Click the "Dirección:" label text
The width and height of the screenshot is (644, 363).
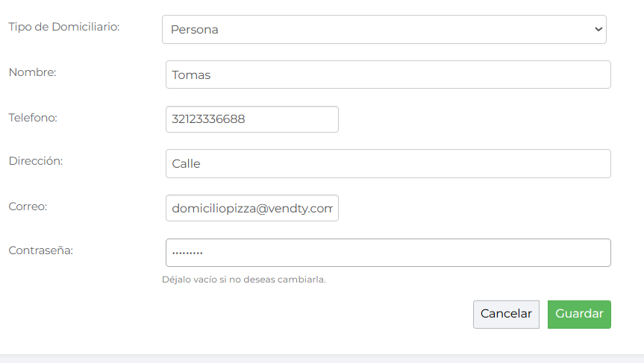tap(35, 161)
